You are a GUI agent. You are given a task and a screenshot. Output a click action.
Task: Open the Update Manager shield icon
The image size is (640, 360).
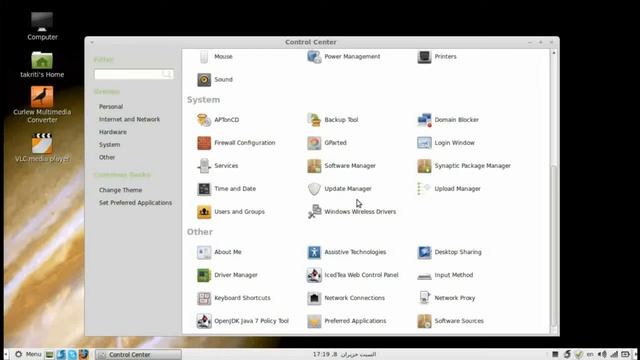314,189
